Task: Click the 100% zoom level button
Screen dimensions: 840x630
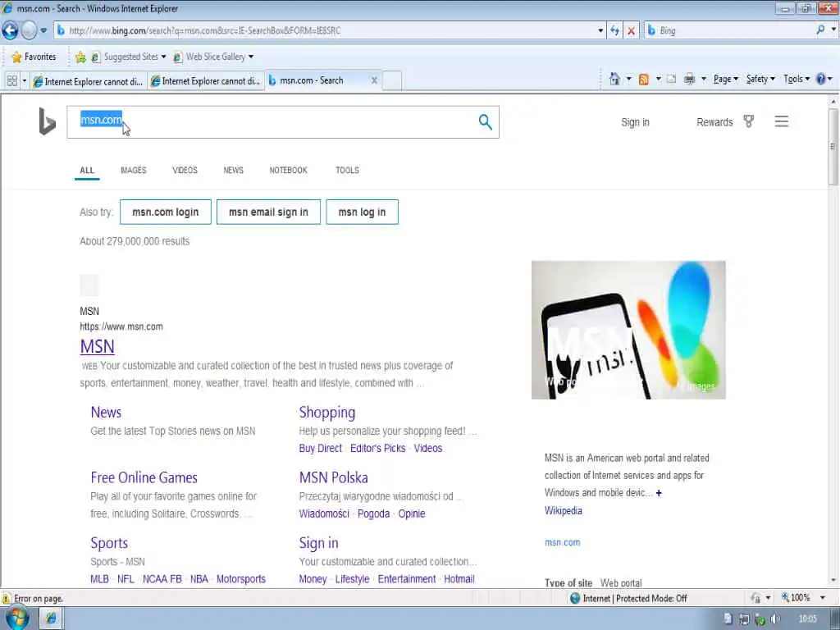Action: point(796,598)
